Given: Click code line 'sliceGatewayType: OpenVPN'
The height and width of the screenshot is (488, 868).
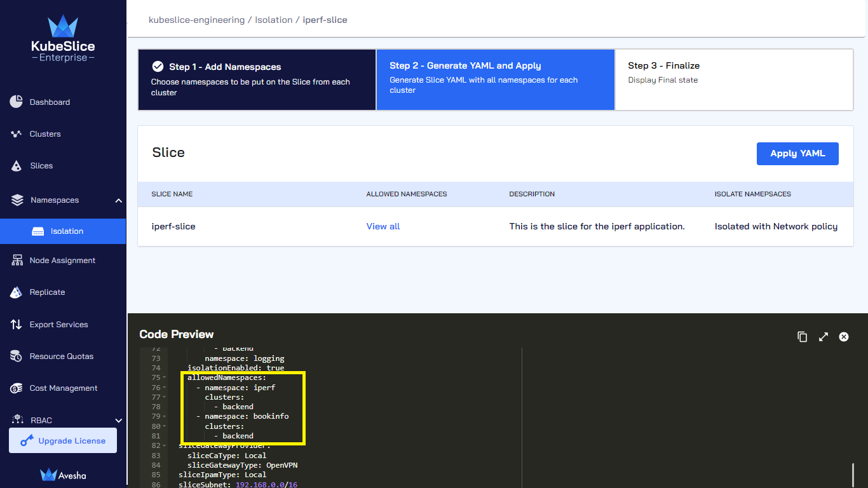Looking at the screenshot, I should (242, 465).
